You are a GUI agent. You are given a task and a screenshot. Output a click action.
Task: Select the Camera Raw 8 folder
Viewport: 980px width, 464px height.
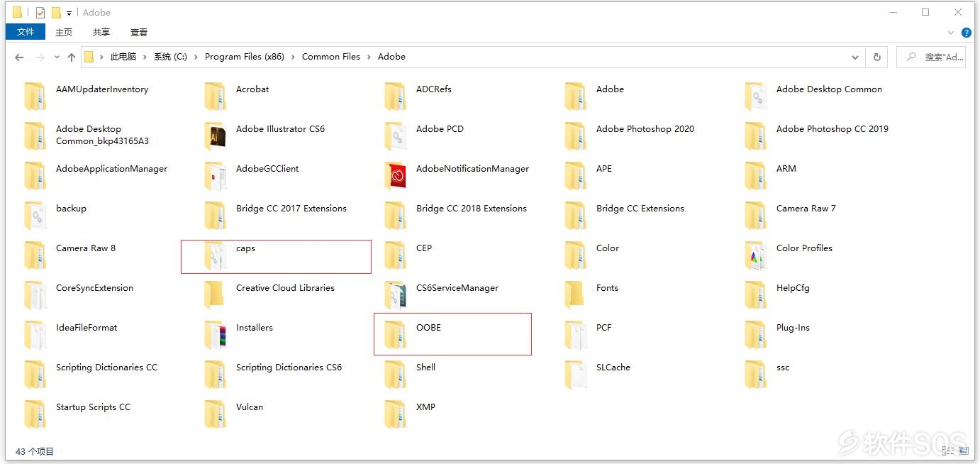tap(86, 248)
